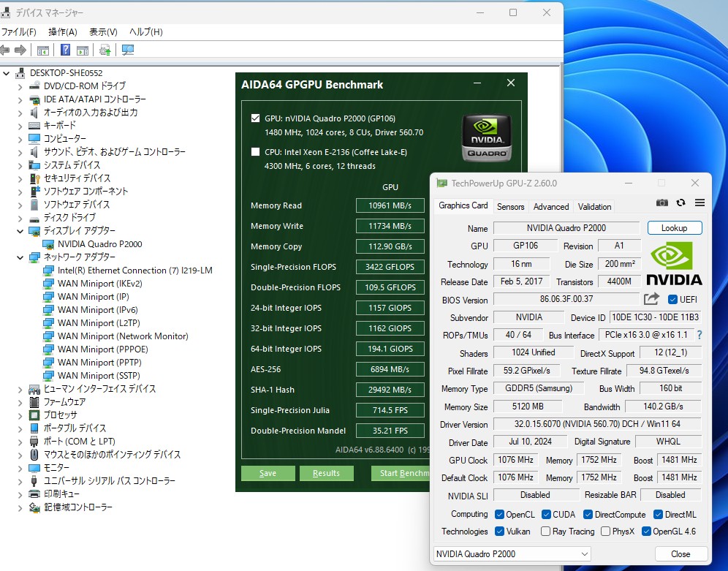Click the Driver Version field in GPU-Z
The image size is (728, 571).
(597, 424)
